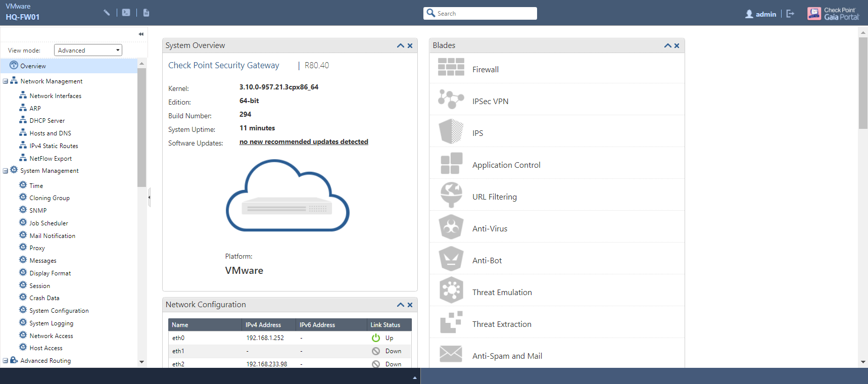Open the View mode dropdown

click(88, 50)
